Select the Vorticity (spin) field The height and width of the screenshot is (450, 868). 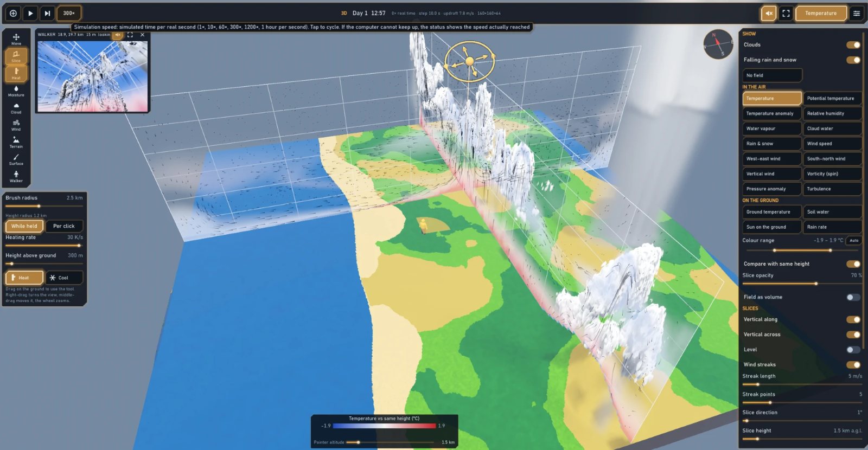832,174
